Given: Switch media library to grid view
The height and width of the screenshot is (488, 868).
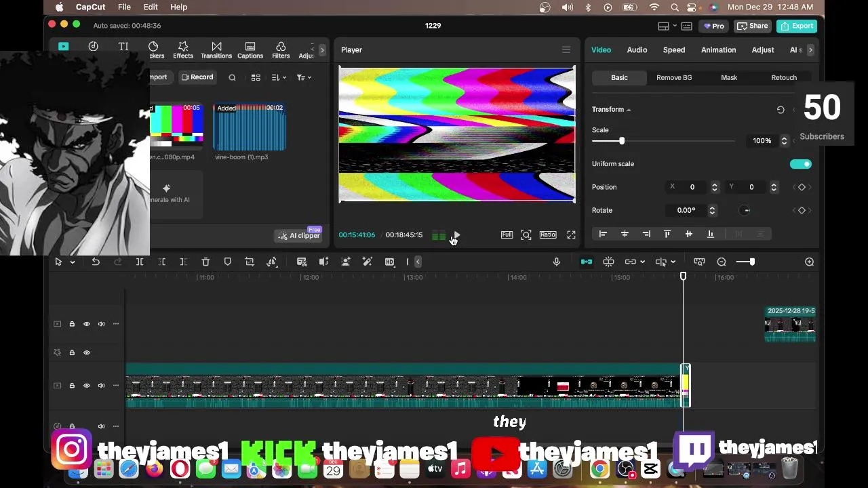Looking at the screenshot, I should tap(256, 78).
